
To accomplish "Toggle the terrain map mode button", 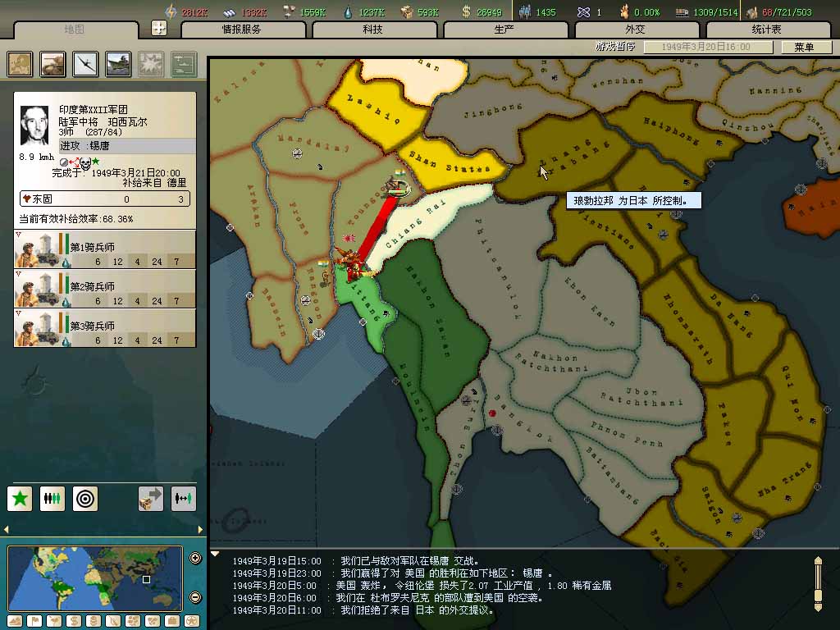I will [13, 621].
